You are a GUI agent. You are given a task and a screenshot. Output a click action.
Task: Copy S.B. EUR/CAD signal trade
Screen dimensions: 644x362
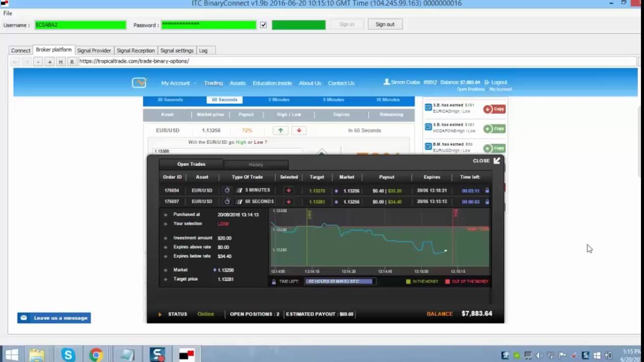pos(495,109)
